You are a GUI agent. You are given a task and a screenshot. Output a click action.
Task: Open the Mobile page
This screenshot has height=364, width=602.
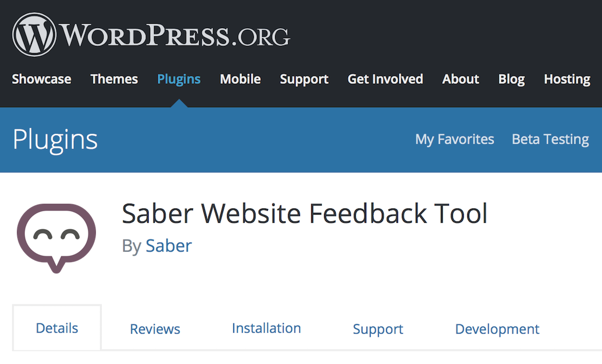point(240,79)
